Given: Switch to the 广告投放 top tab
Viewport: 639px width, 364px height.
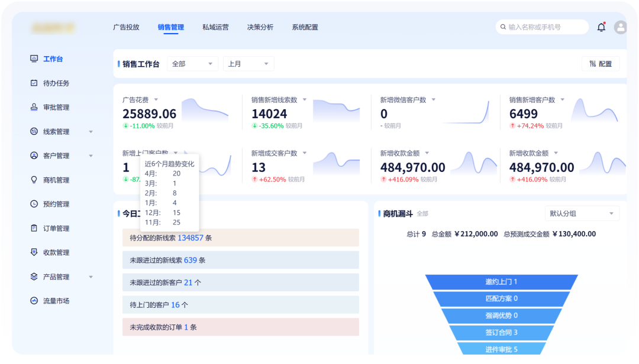Looking at the screenshot, I should [126, 27].
